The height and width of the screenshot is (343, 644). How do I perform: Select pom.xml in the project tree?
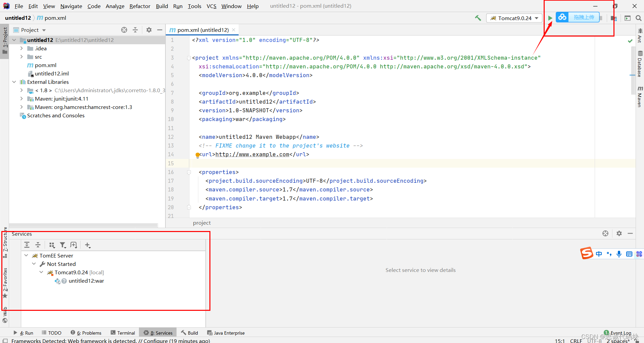click(45, 65)
